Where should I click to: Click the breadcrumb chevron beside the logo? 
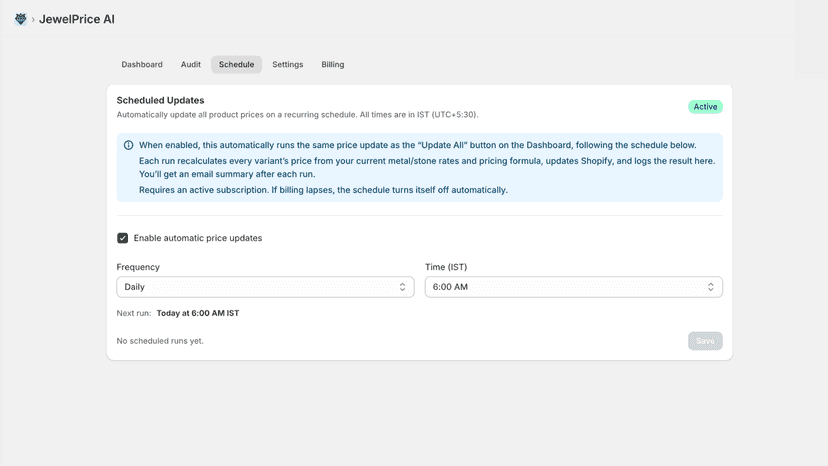[x=33, y=20]
